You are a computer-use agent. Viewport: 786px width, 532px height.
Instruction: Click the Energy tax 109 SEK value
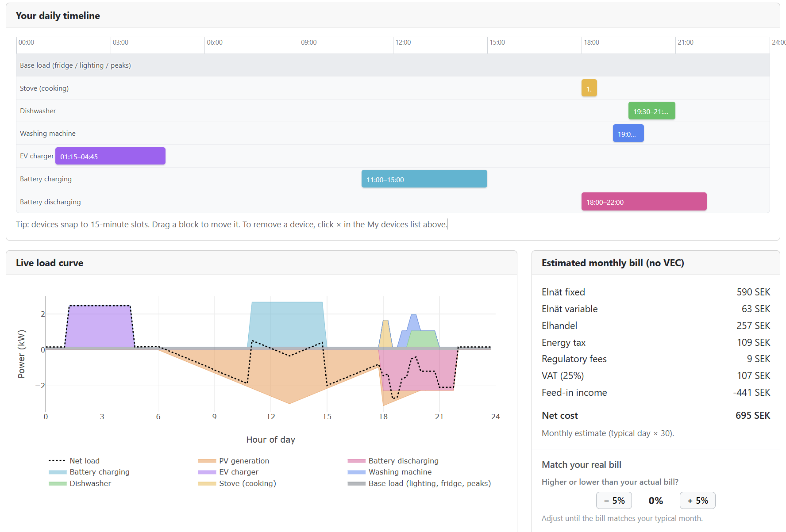tap(753, 342)
